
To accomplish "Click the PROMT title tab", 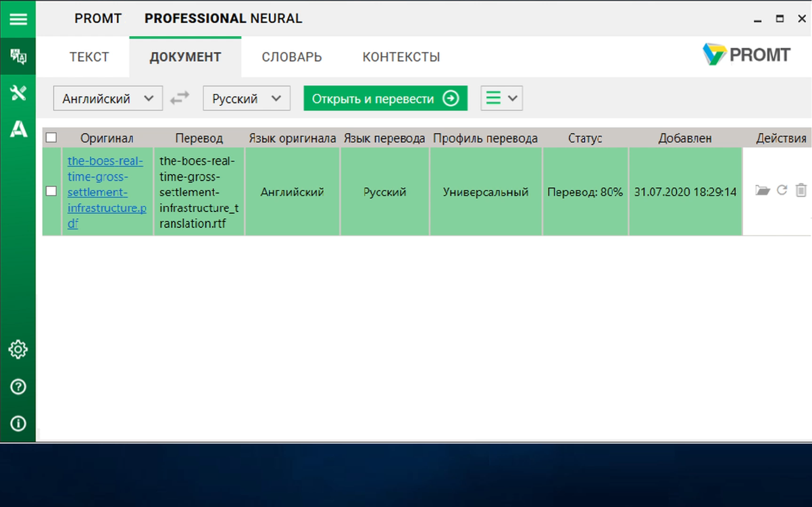I will [98, 19].
